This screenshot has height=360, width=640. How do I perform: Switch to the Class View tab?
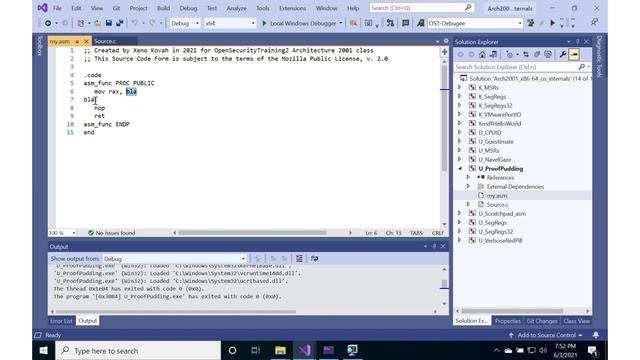(x=576, y=321)
